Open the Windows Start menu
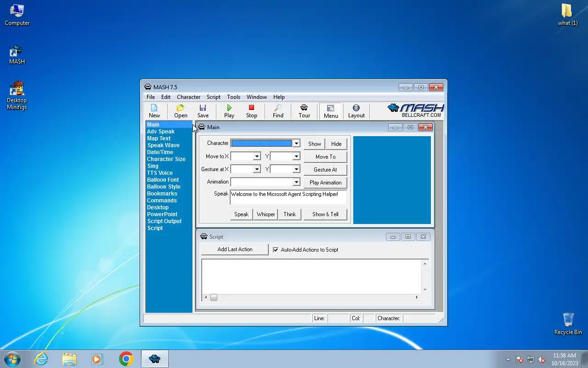The height and width of the screenshot is (368, 588). tap(12, 359)
